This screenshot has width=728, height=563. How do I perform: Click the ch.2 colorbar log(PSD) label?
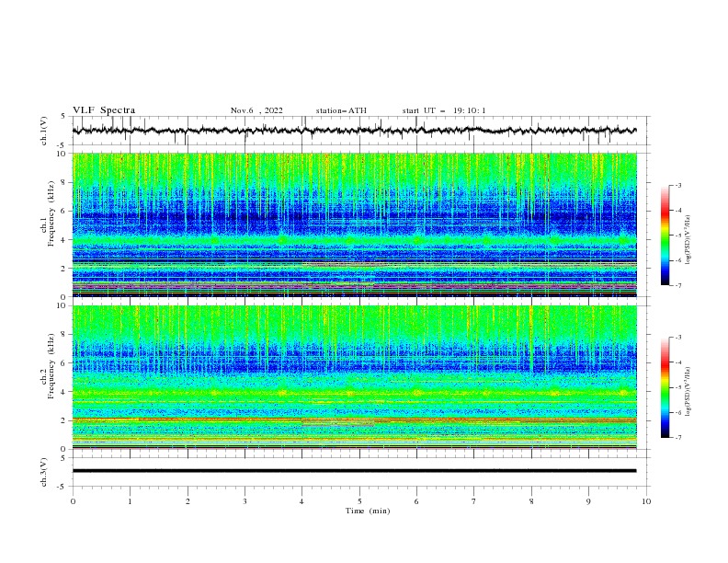[688, 392]
